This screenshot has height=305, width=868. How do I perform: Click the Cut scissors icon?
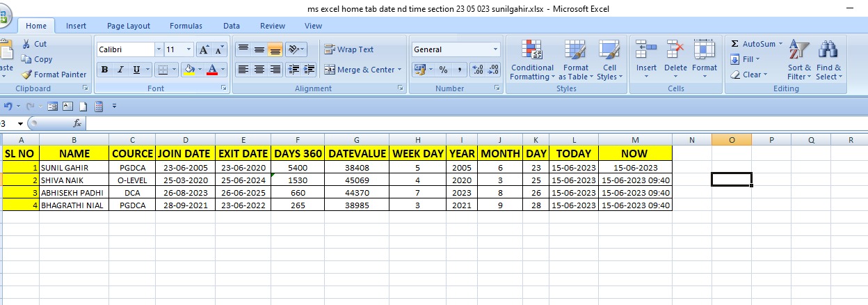26,44
